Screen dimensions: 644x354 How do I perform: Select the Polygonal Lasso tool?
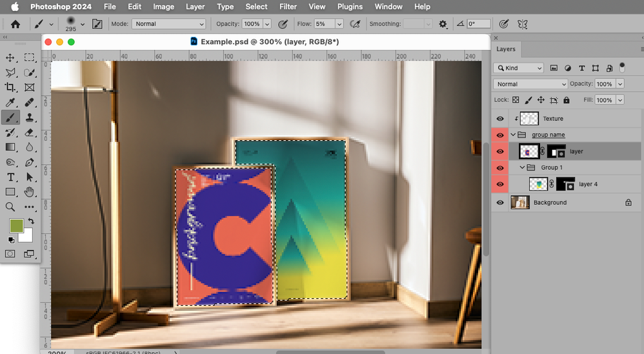click(x=10, y=73)
